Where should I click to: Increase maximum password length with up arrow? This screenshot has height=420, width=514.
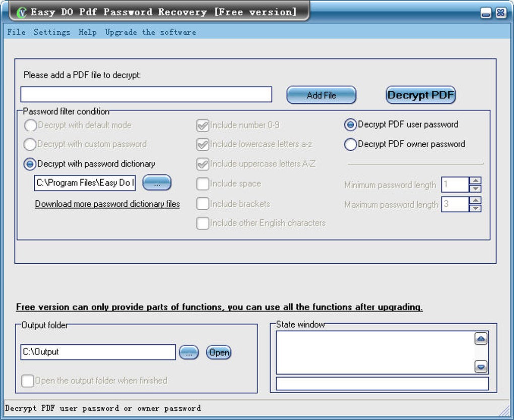(475, 200)
